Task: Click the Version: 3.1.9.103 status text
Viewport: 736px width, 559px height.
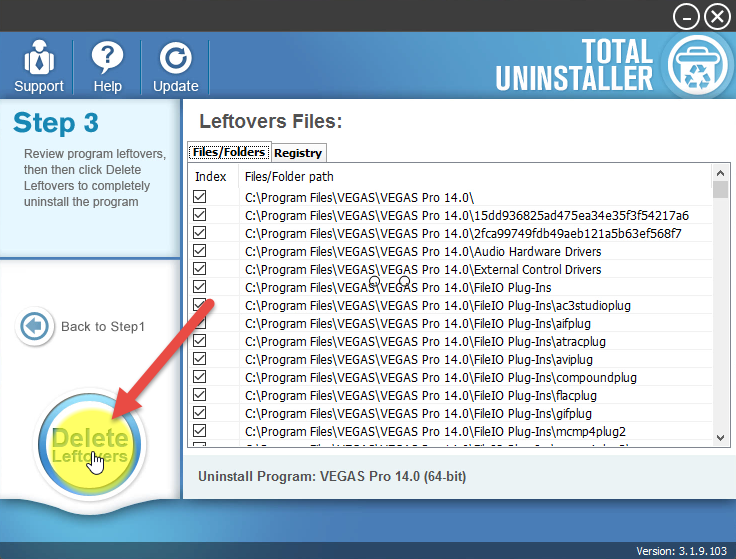Action: (x=681, y=551)
